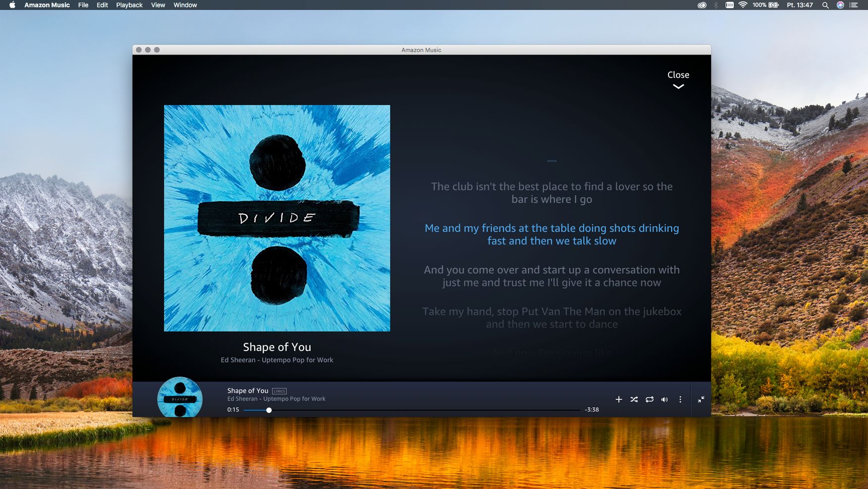Toggle shuffle playback

point(634,399)
